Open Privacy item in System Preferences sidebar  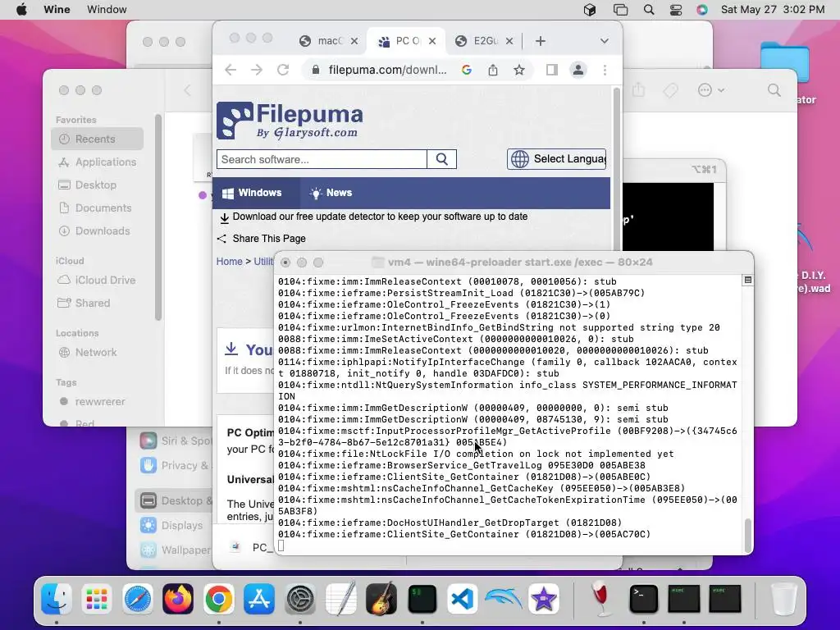point(174,466)
